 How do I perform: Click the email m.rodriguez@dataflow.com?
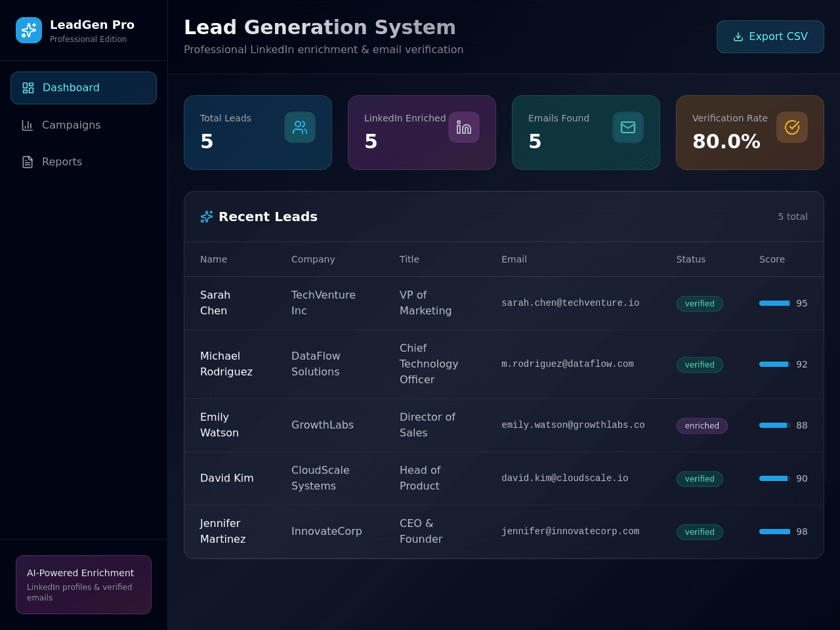coord(568,364)
